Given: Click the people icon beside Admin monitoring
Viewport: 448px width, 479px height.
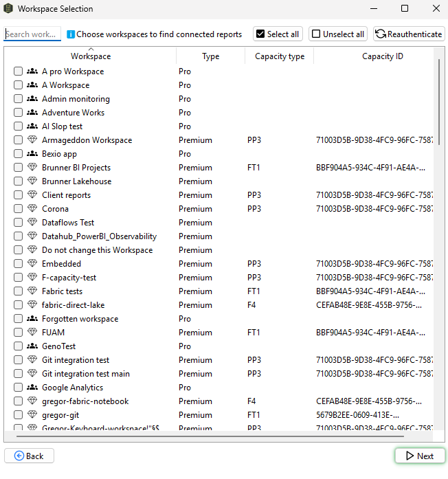Looking at the screenshot, I should click(32, 99).
